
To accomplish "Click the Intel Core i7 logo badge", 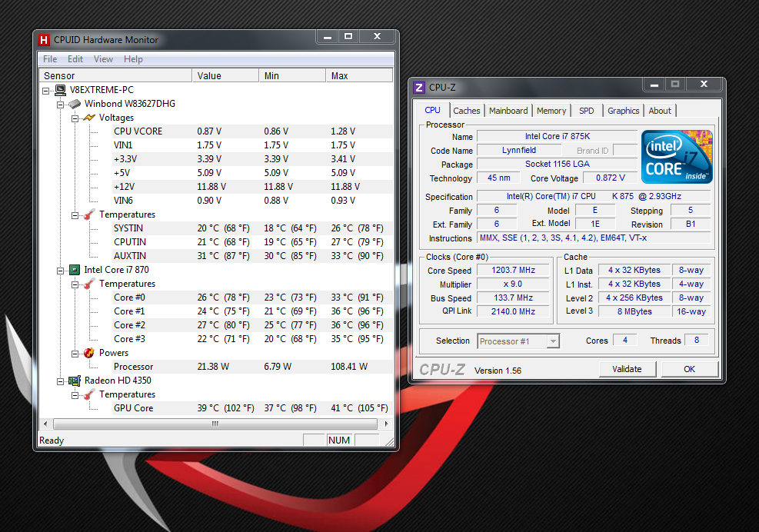I will click(677, 157).
